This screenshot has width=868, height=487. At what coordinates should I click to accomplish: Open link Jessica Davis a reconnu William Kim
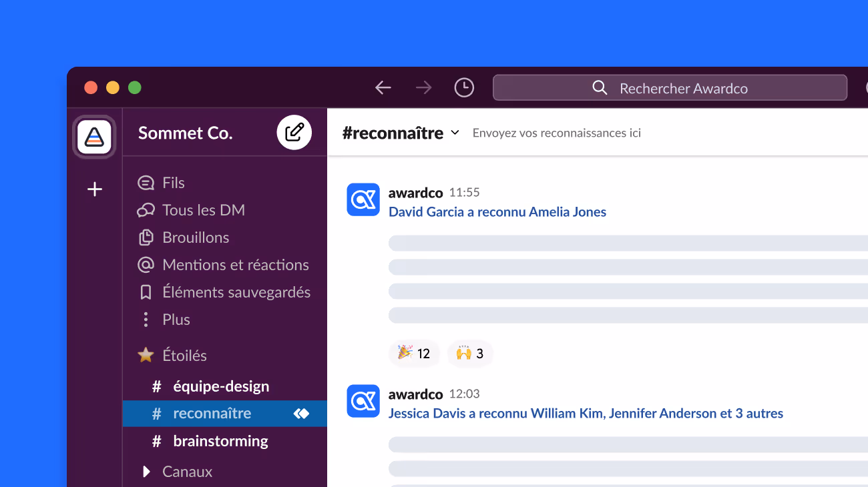coord(586,414)
